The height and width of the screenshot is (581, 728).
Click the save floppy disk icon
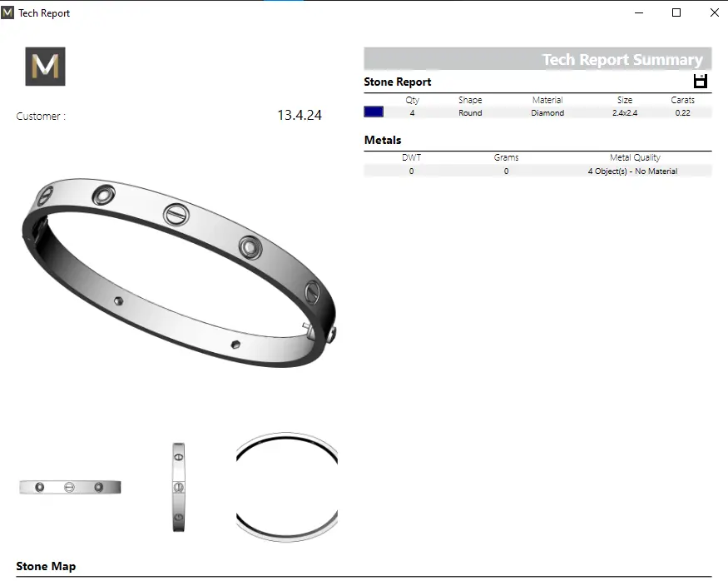coord(700,81)
